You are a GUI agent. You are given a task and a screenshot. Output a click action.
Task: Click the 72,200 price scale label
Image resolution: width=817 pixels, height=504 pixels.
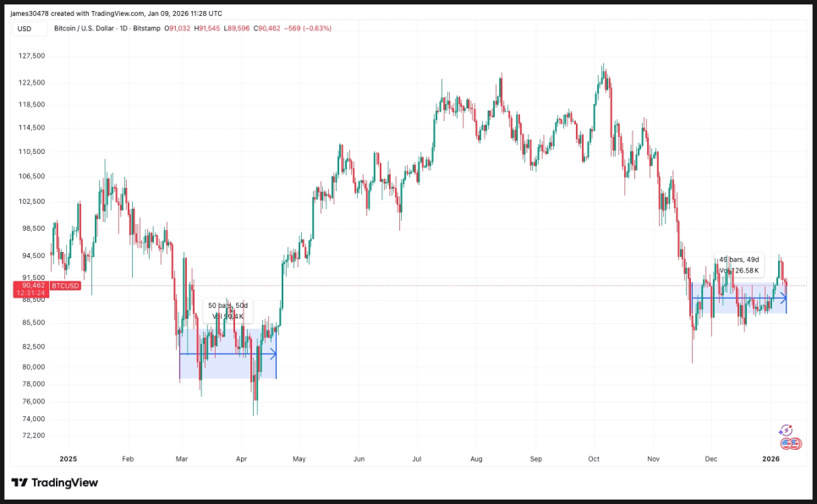tap(30, 436)
